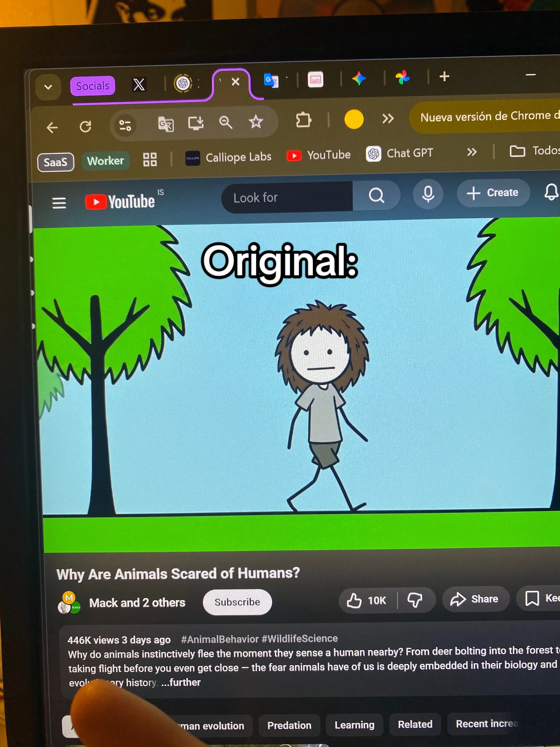Open the Extensions puzzle icon

tap(303, 120)
